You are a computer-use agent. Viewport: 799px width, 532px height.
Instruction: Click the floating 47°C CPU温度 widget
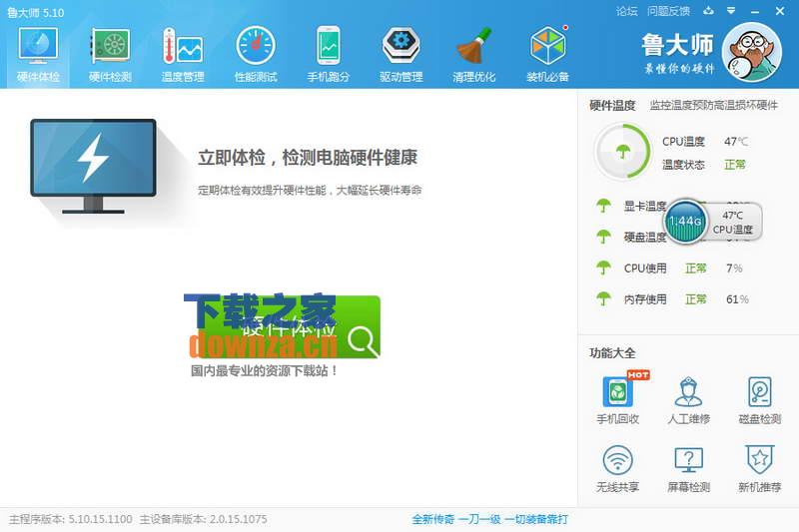733,222
